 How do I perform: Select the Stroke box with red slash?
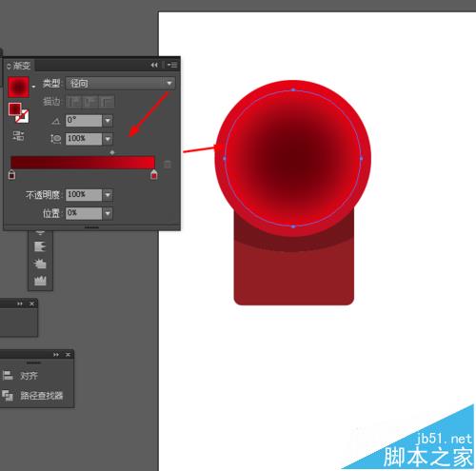point(23,117)
